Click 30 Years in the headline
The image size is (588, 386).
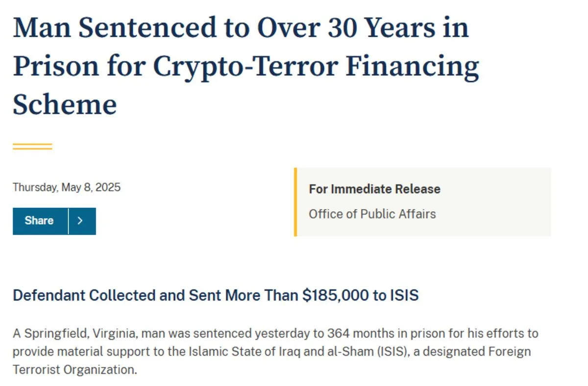tap(383, 28)
